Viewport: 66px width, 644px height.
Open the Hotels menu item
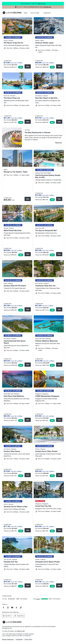point(26,13)
